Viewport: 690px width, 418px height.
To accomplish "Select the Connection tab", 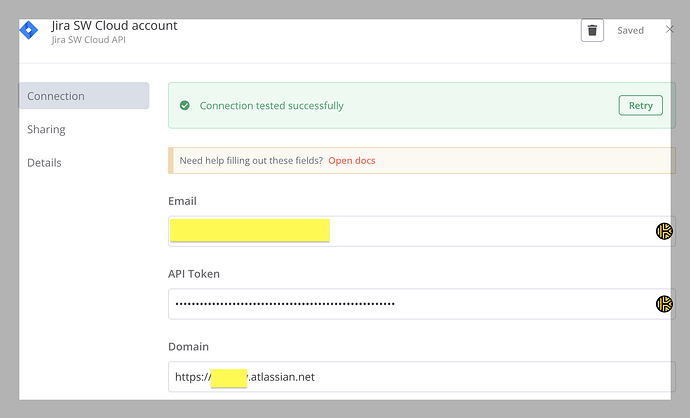I will pyautogui.click(x=84, y=96).
